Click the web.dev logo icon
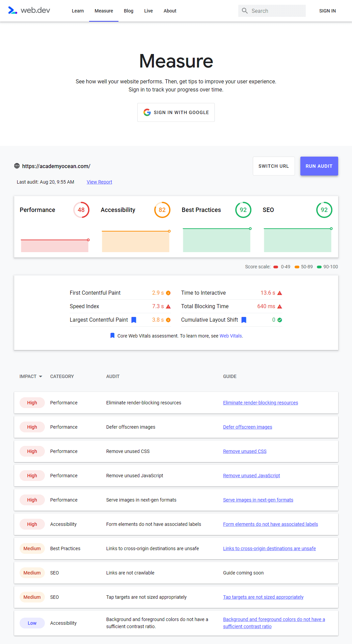 tap(12, 10)
